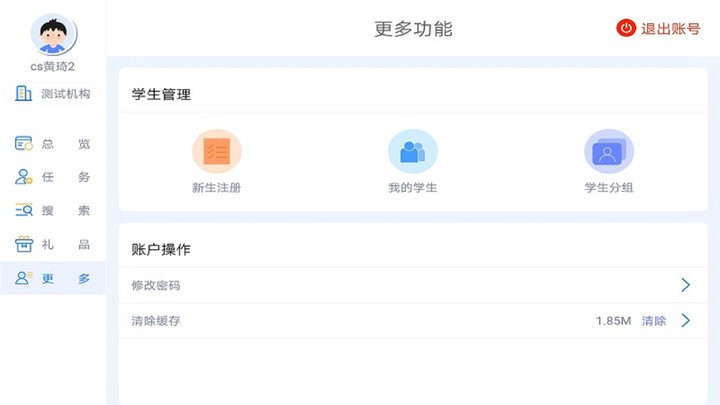Click the red power icon for logout

[626, 28]
